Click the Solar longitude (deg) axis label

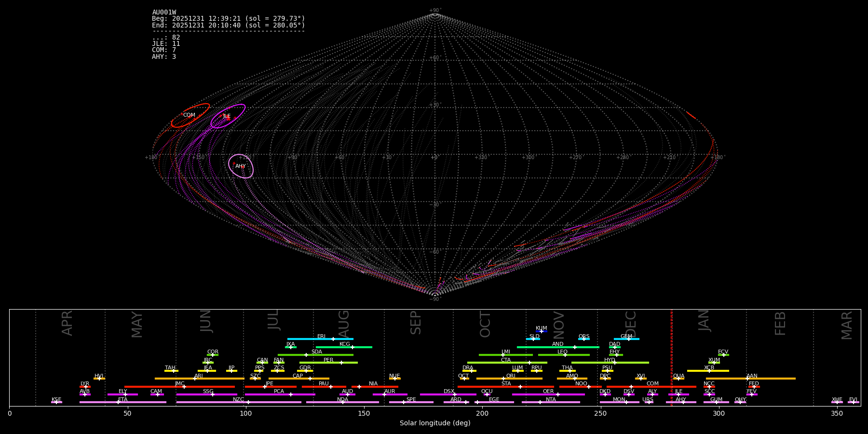pos(434,423)
